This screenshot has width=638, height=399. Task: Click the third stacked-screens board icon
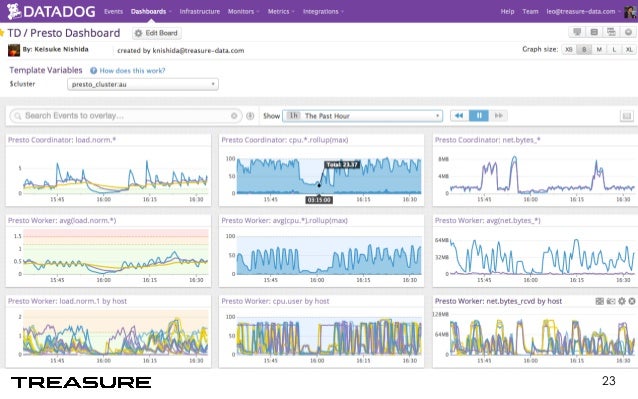coord(611,32)
